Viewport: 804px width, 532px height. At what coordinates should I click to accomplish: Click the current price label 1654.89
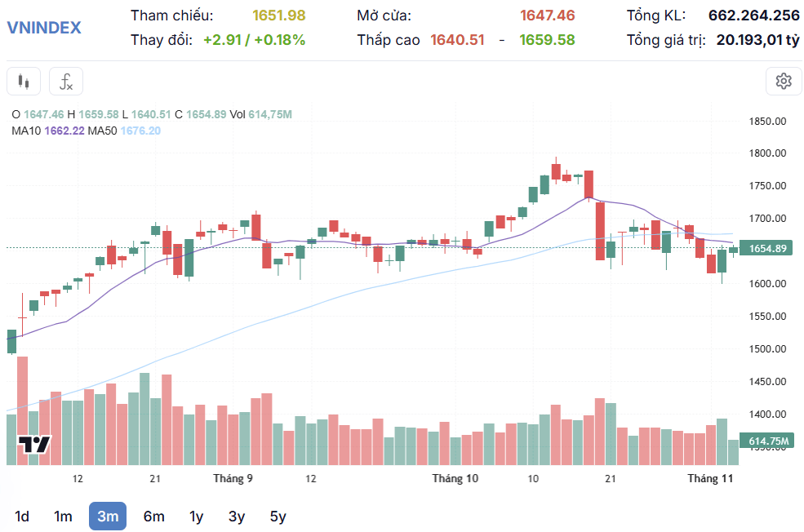tap(767, 249)
